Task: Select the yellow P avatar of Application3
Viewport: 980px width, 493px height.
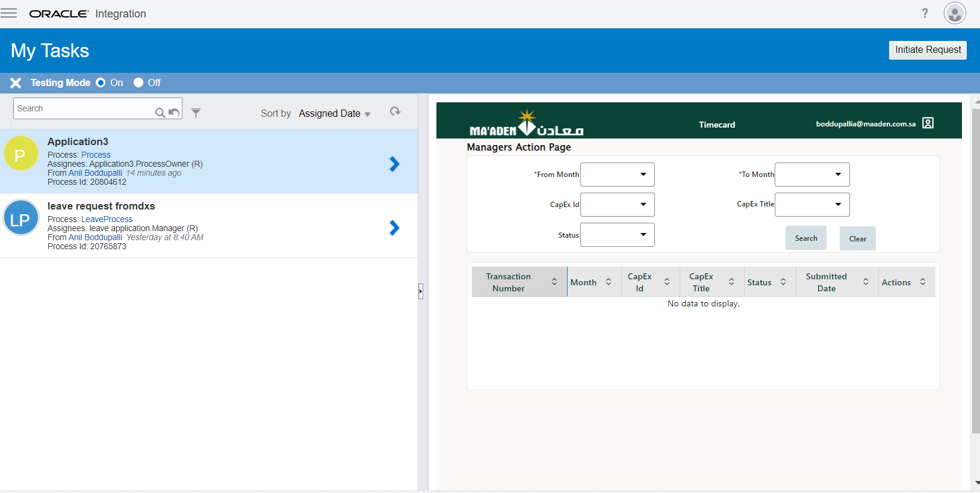Action: [21, 153]
